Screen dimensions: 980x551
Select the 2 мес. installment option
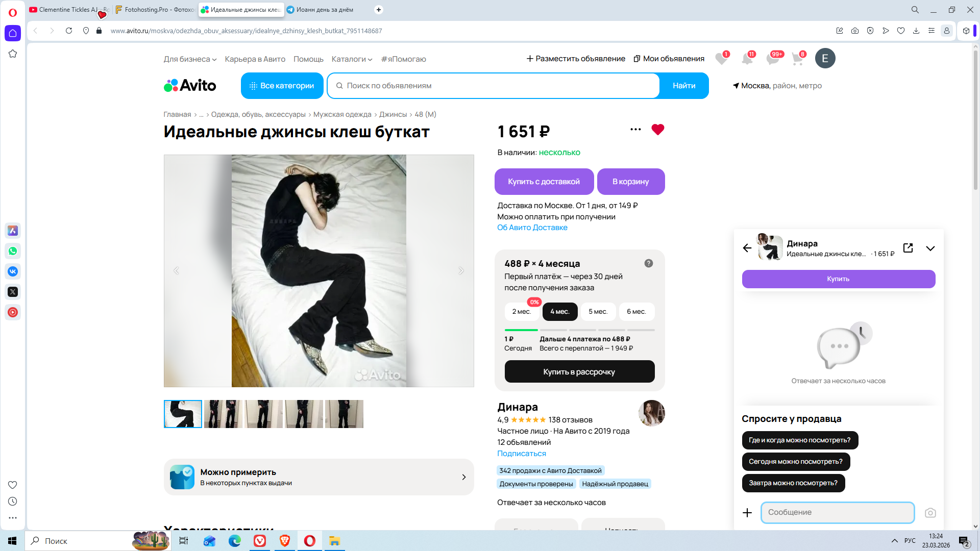coord(521,312)
